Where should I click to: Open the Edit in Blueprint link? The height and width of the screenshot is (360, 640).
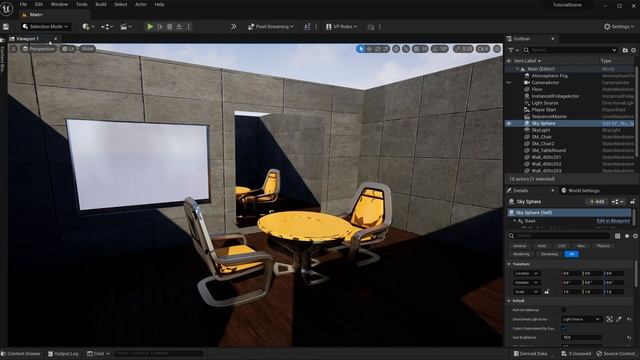613,221
